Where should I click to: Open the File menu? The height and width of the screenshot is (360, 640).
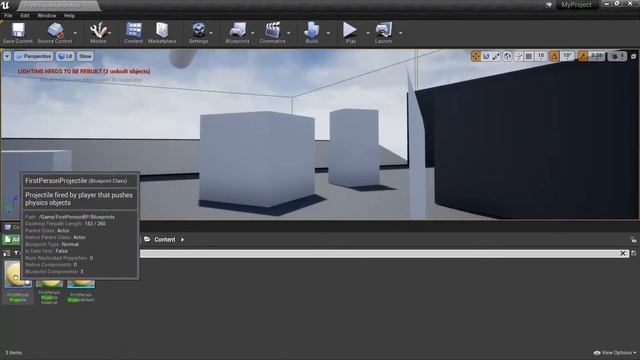(8, 16)
